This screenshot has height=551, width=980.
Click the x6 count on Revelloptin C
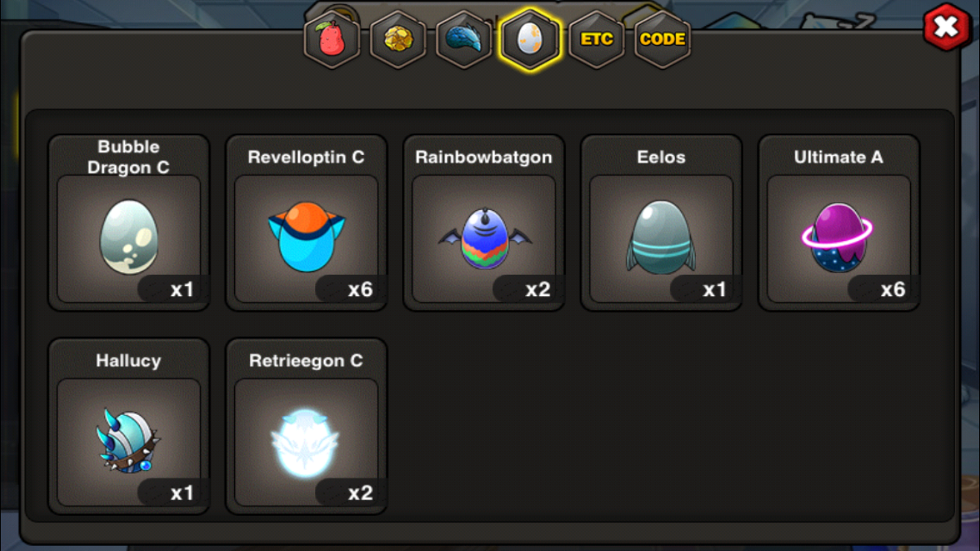(360, 289)
